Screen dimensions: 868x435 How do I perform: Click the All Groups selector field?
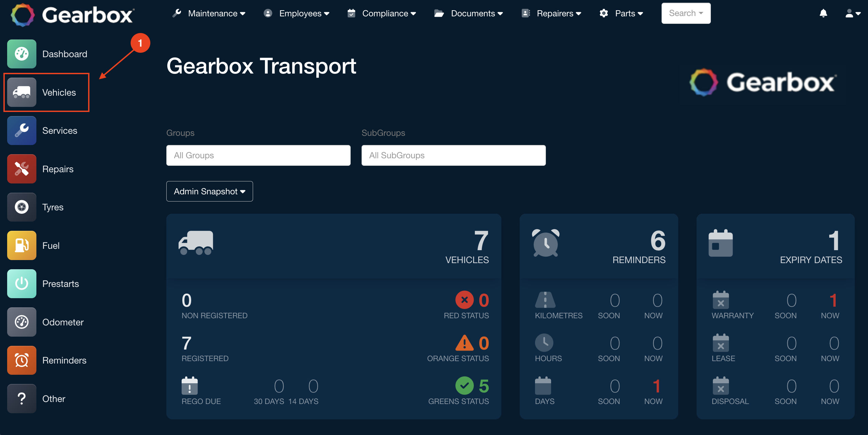[x=258, y=155]
